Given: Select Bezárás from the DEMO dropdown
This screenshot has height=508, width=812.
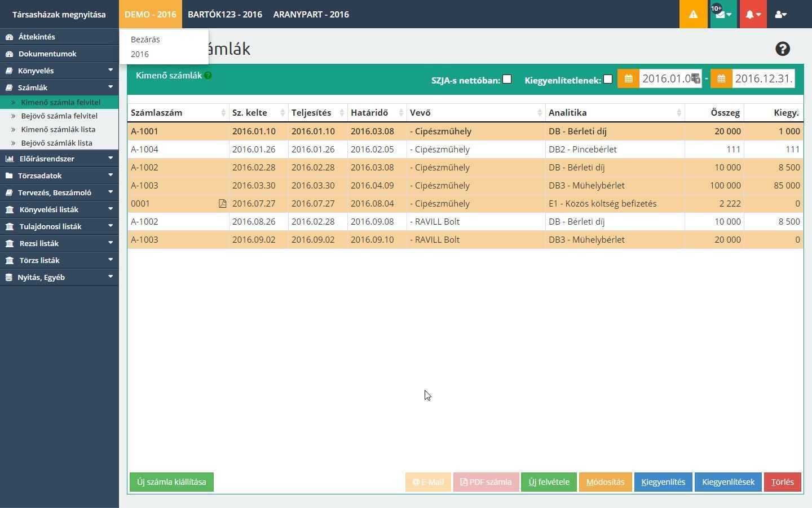Looking at the screenshot, I should coord(145,40).
